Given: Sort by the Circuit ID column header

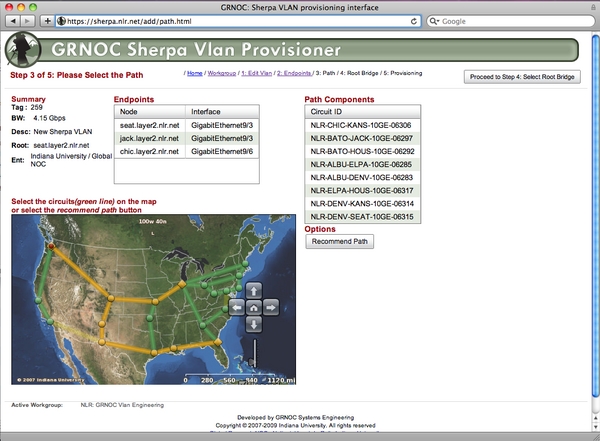Looking at the screenshot, I should coord(362,112).
